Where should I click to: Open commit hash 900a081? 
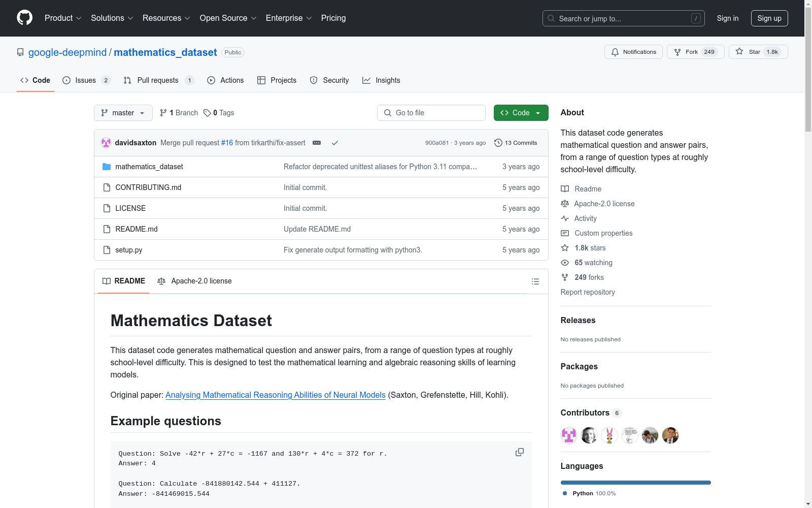click(x=437, y=143)
